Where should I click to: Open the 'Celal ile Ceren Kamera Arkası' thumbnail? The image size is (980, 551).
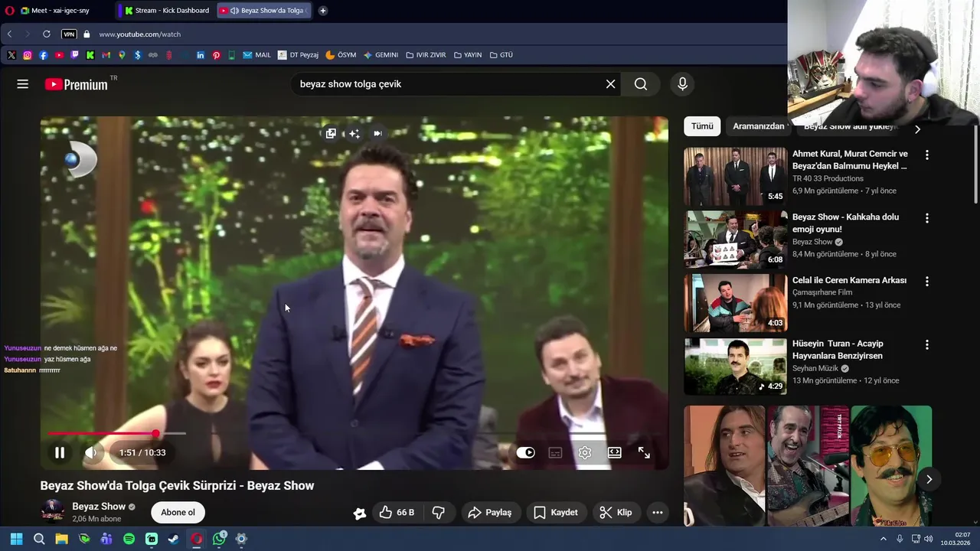[735, 303]
